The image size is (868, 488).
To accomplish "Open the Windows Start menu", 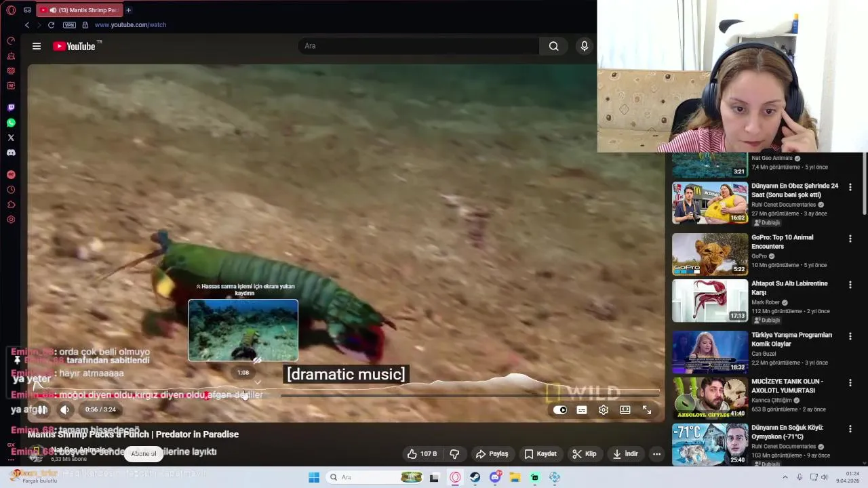I will pos(314,477).
